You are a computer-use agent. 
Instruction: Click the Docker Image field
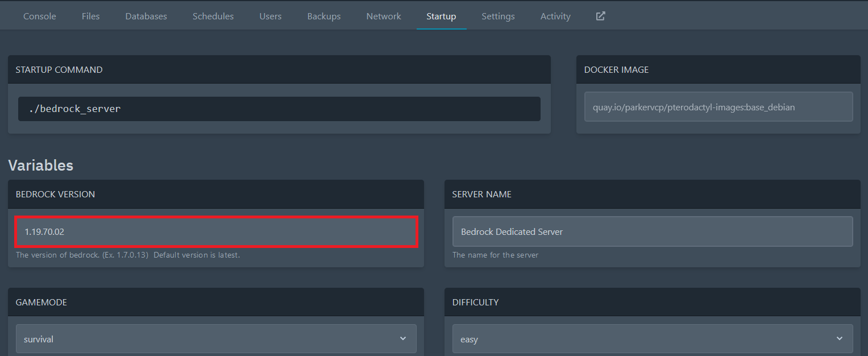coord(719,107)
